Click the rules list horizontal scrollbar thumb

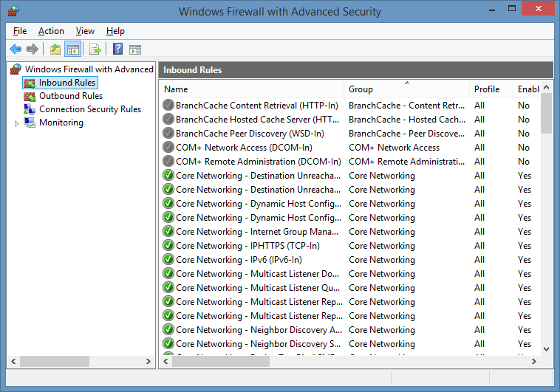pyautogui.click(x=221, y=361)
